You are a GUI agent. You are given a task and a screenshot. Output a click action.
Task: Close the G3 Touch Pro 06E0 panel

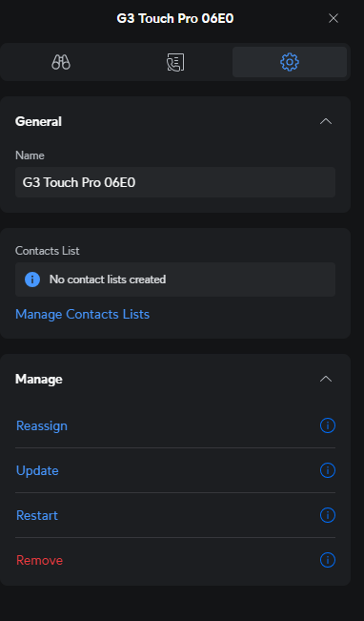coord(334,18)
